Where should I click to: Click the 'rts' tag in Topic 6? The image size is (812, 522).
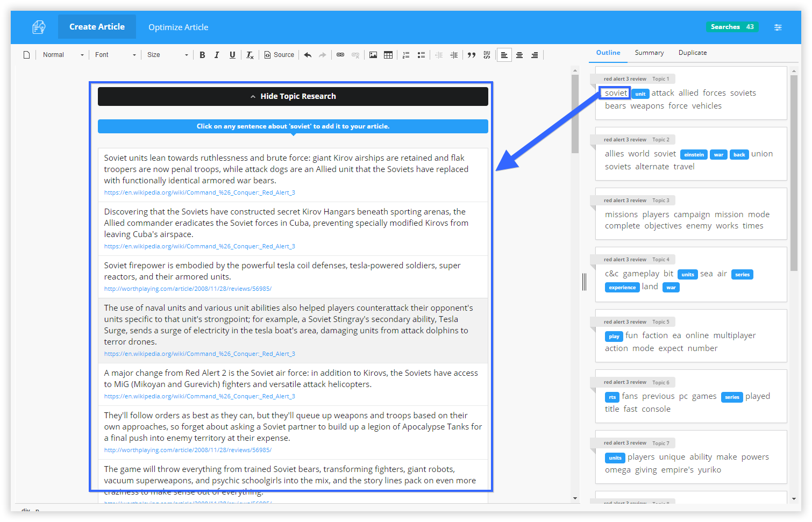click(x=612, y=397)
